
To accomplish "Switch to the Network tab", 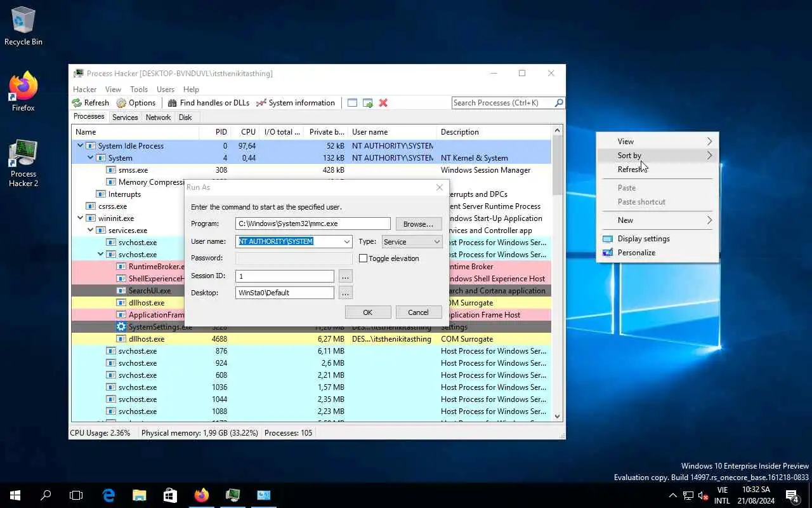I will (158, 117).
